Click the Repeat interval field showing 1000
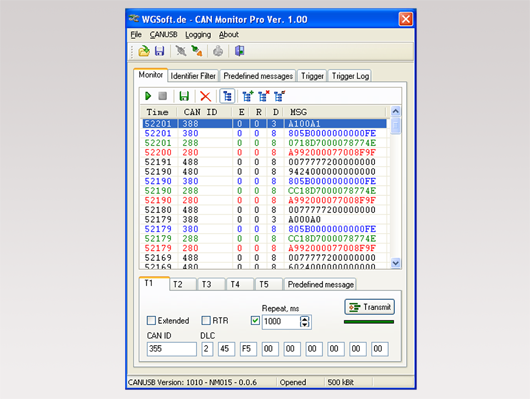The image size is (530, 399). coord(281,322)
